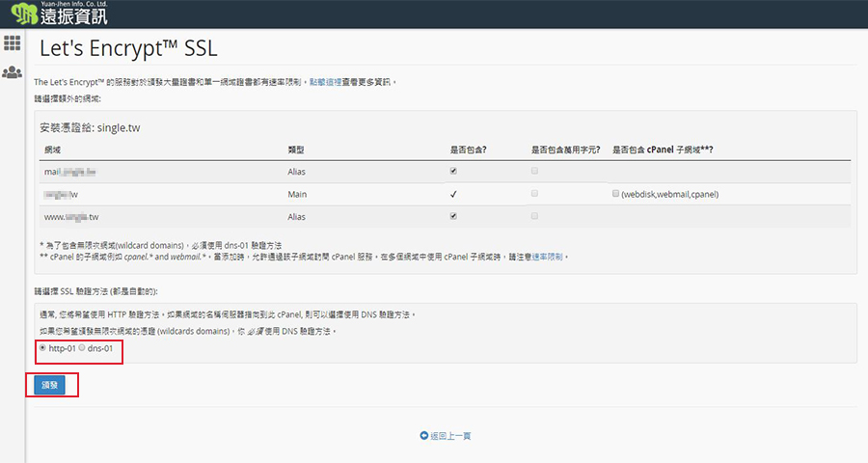Open the 點擊這裡 more info link

326,82
